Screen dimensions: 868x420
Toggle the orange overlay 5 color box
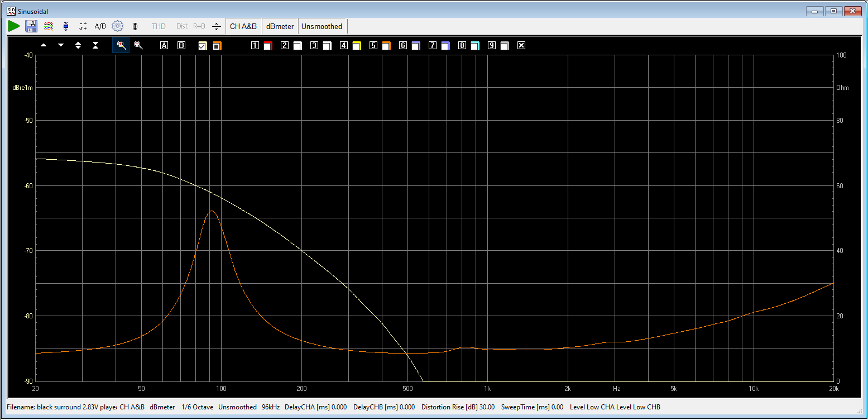[x=386, y=46]
